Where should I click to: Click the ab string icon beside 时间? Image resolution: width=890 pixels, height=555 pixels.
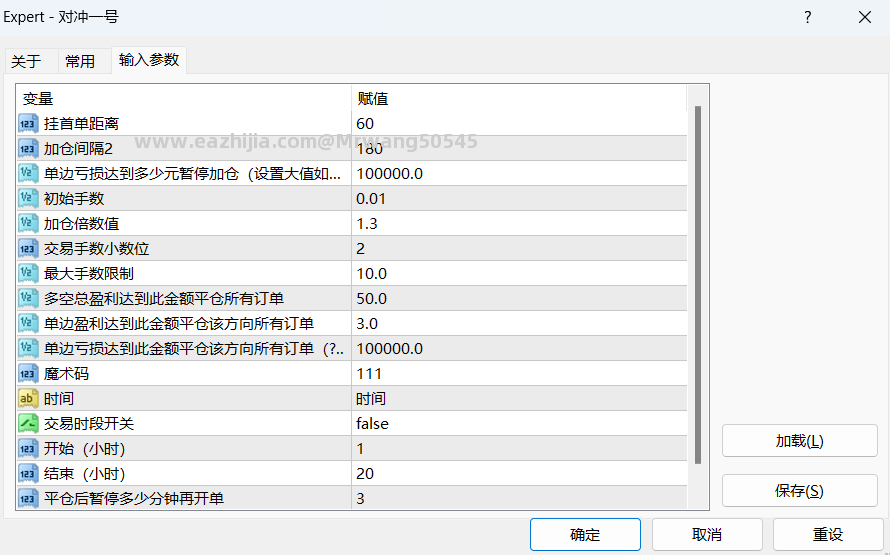28,398
